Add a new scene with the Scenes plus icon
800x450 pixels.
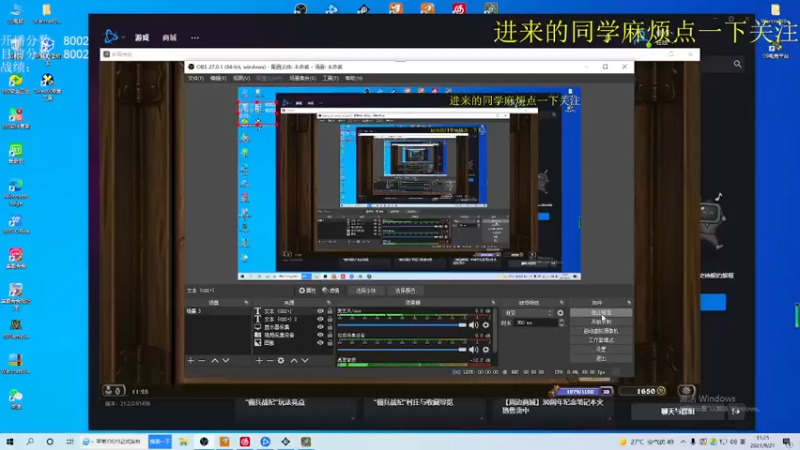(x=191, y=361)
